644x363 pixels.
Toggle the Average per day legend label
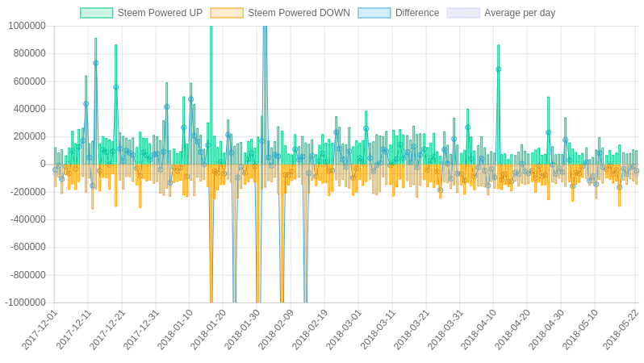pos(520,13)
